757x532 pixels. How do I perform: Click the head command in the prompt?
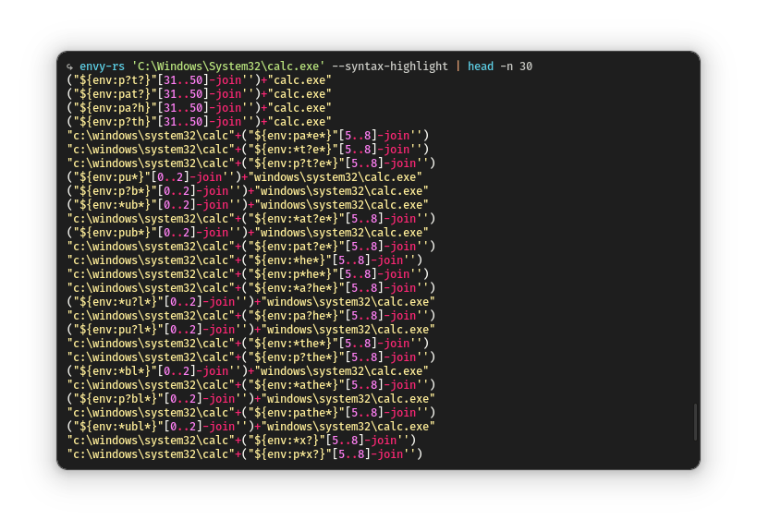pos(481,66)
